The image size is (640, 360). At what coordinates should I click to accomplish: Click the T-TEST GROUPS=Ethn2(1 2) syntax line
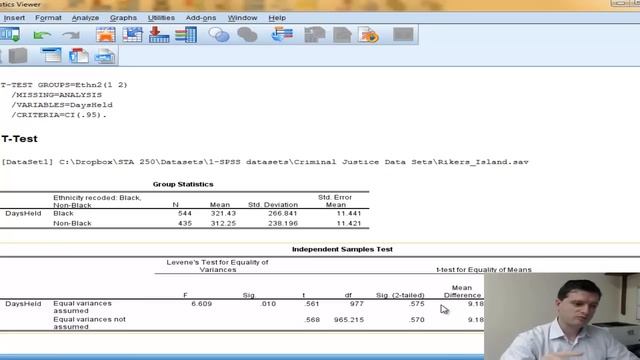point(64,85)
